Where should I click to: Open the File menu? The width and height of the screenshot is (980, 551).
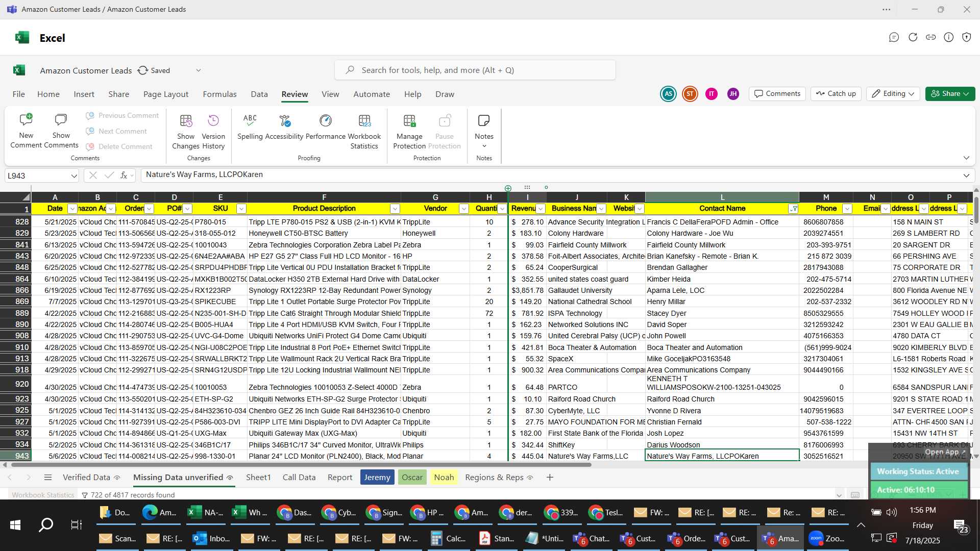(x=19, y=94)
